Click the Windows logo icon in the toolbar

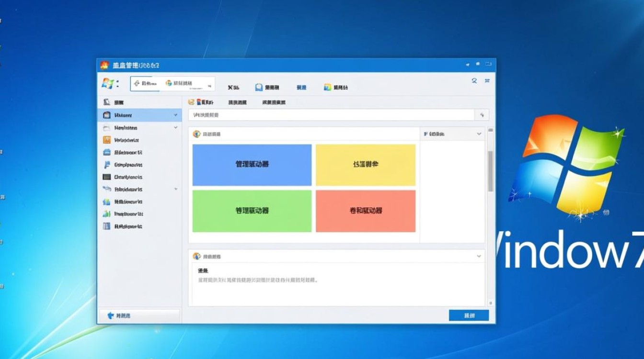(107, 84)
